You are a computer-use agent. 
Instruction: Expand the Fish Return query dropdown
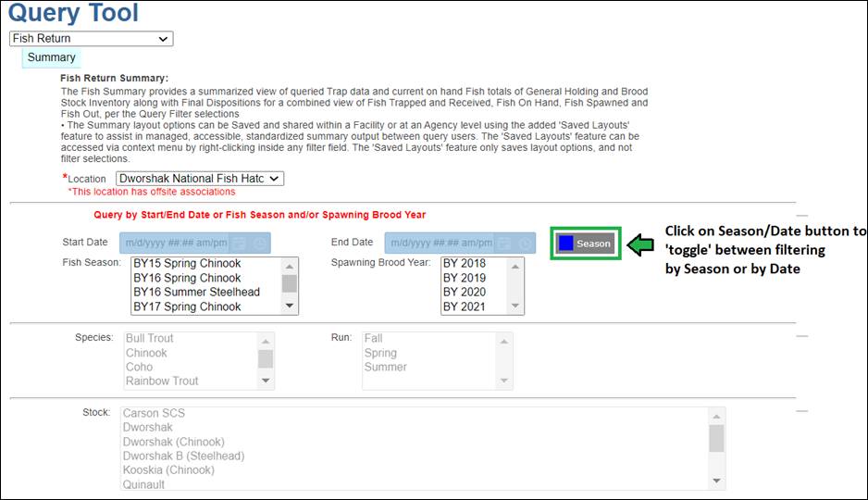91,39
